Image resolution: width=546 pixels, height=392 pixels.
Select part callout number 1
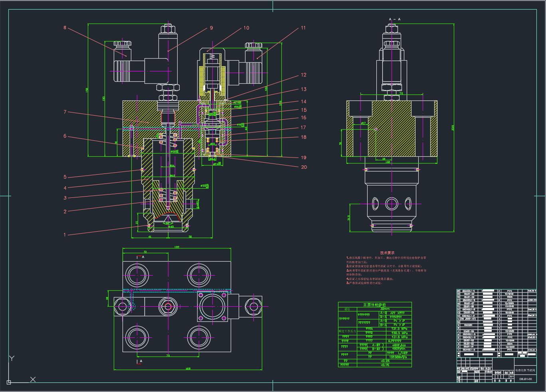[x=65, y=235]
